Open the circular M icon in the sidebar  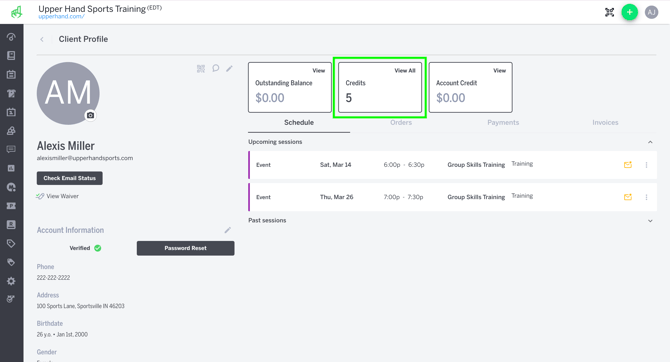(x=11, y=187)
